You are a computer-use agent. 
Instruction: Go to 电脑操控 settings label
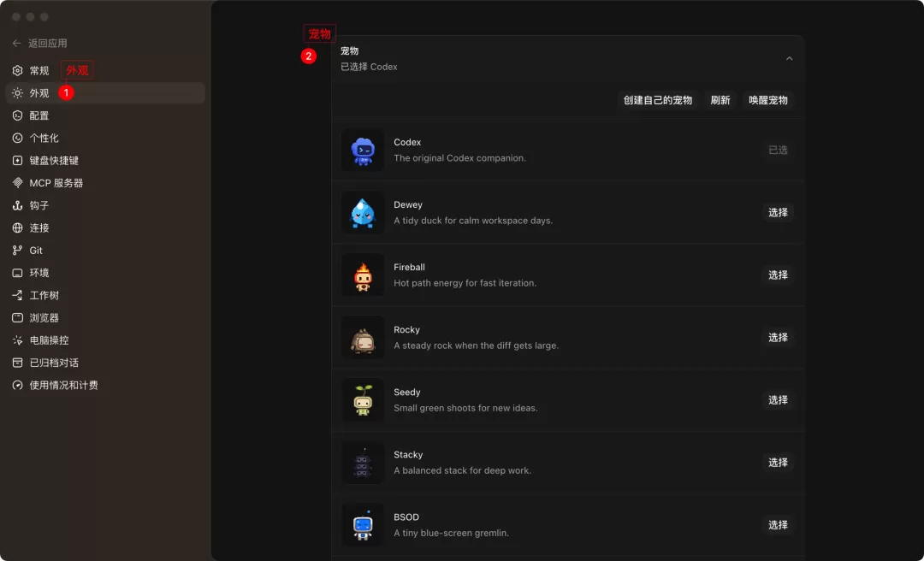[x=50, y=340]
